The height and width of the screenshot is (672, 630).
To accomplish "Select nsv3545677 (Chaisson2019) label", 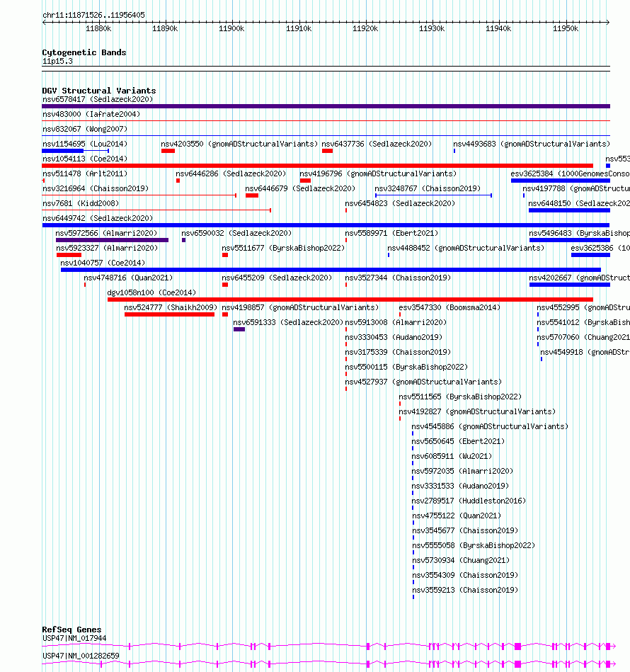I will (465, 530).
